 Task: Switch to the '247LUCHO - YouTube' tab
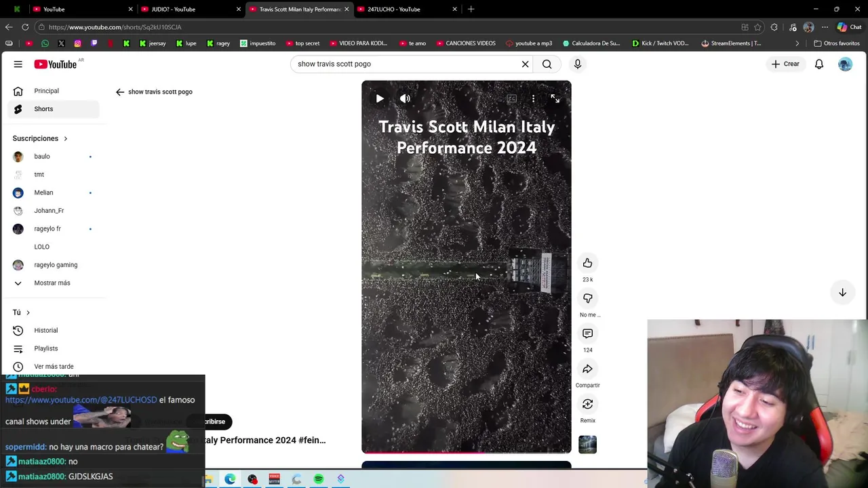pos(406,9)
